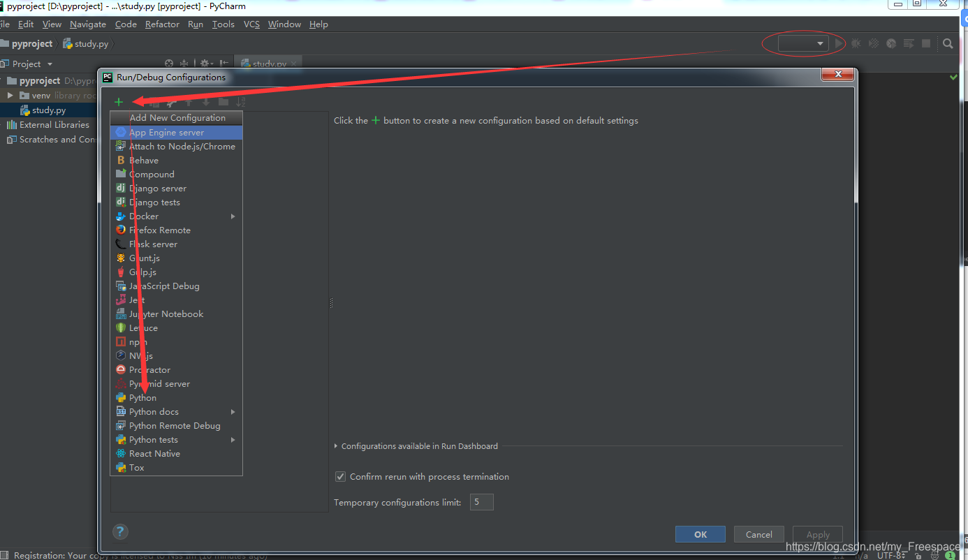
Task: Choose Grunt.js configuration type
Action: pos(176,258)
